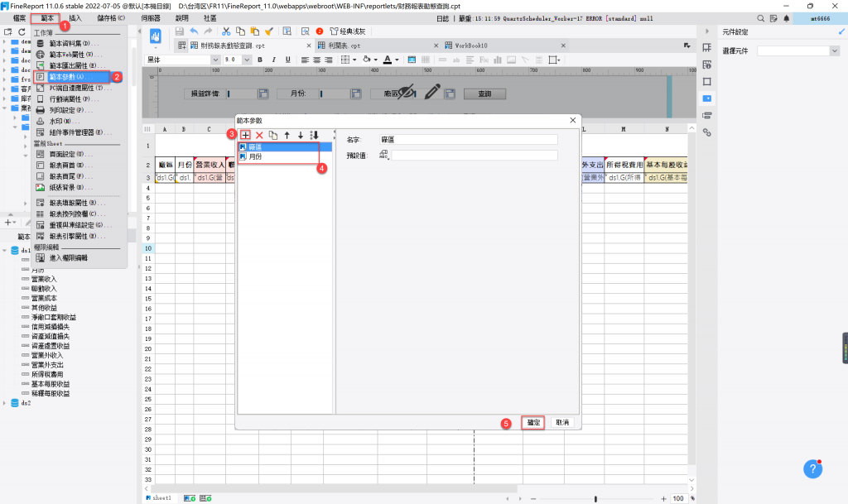This screenshot has width=848, height=504.
Task: Open default value type selector beside 預設值
Action: pos(384,155)
